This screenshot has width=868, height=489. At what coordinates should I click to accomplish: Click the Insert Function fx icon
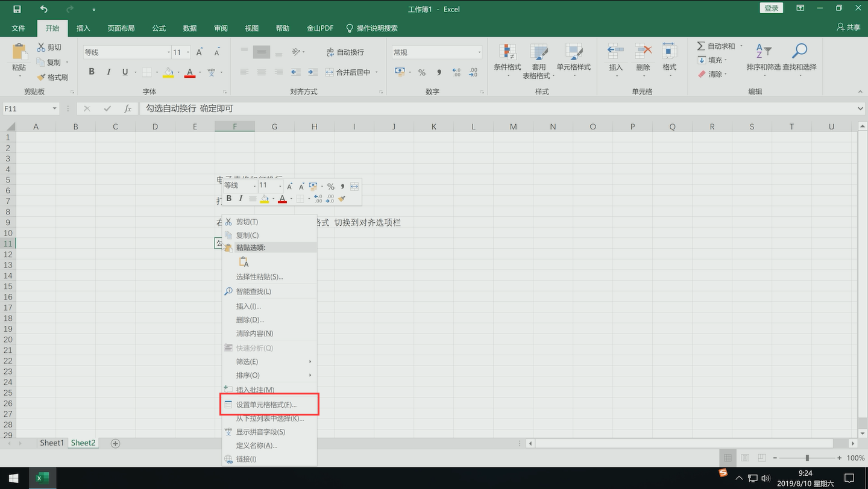coord(128,109)
